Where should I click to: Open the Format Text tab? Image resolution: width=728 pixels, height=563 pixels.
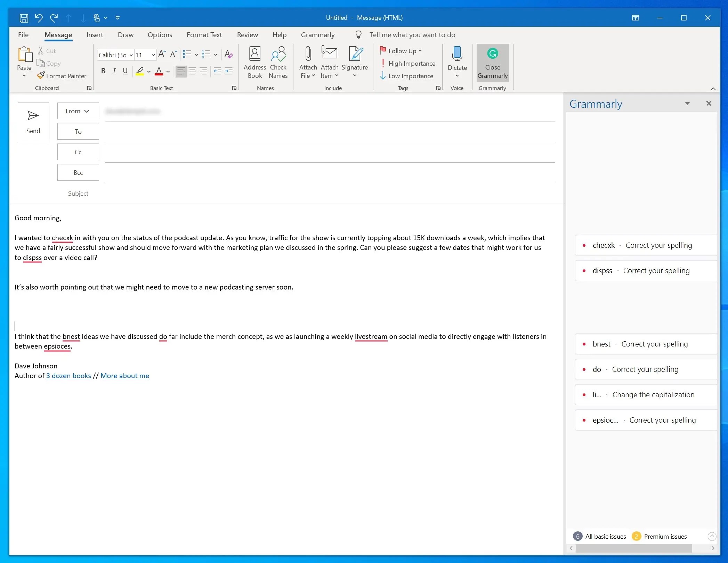(x=204, y=35)
